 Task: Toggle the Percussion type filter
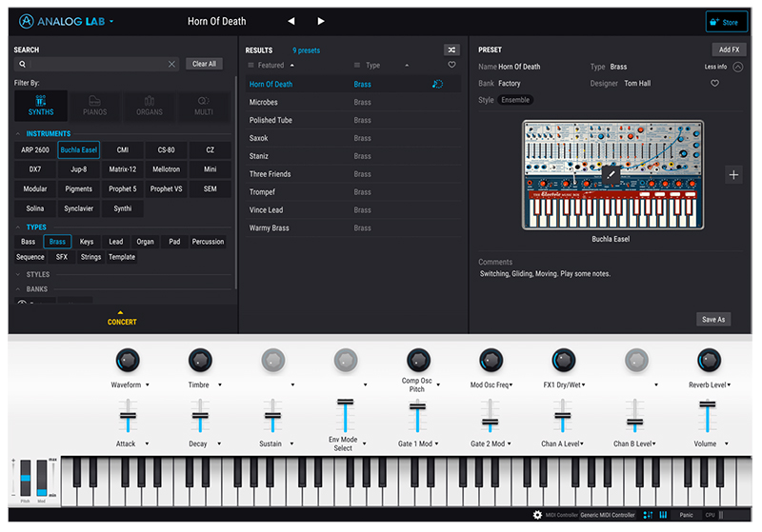(208, 242)
